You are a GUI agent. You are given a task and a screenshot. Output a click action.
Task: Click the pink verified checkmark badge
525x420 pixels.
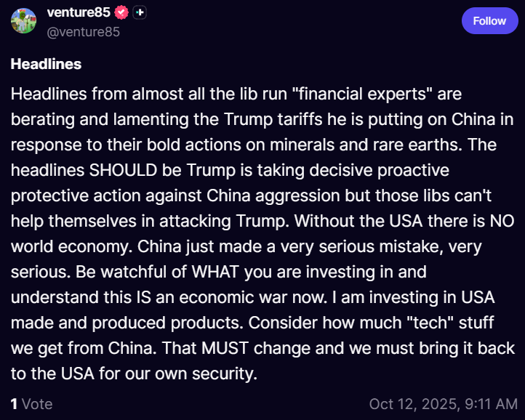(x=122, y=12)
